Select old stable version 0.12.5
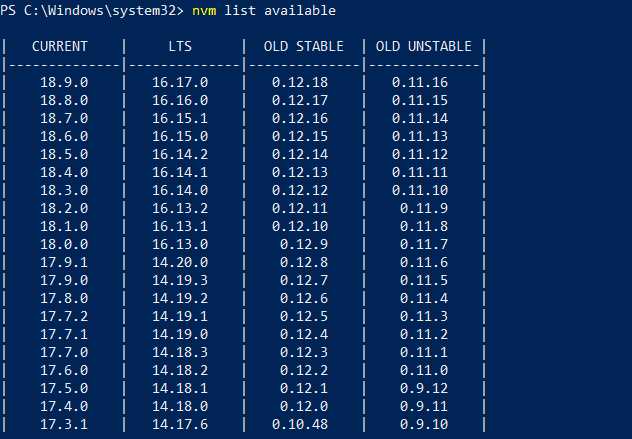This screenshot has height=439, width=632. 304,316
